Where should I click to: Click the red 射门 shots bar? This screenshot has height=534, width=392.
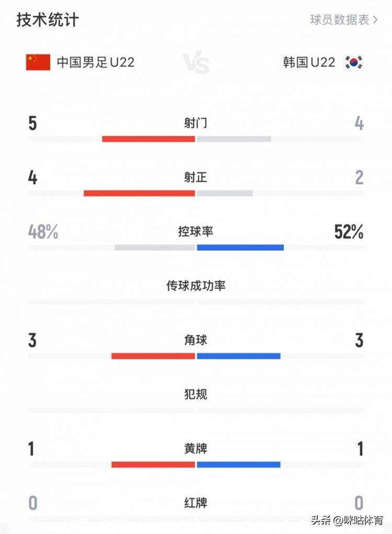tap(148, 139)
